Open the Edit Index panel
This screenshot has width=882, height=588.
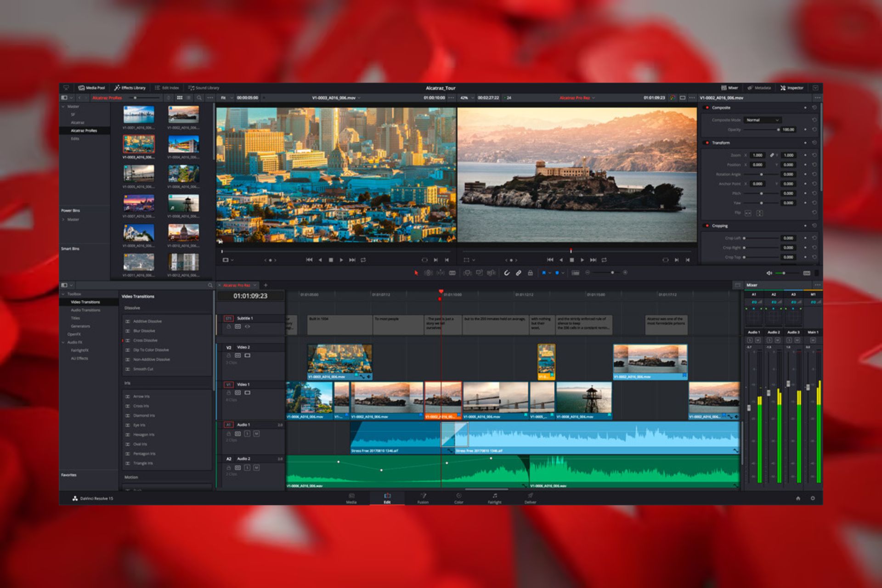167,88
